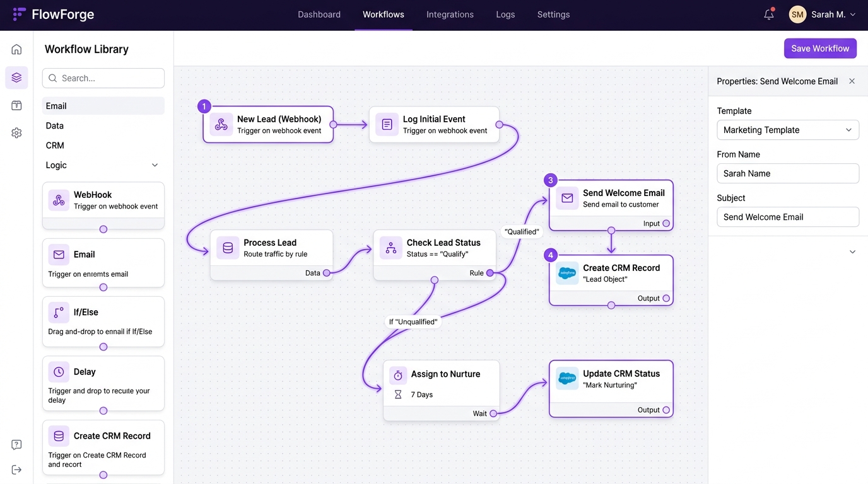Click the "Lead Object" text on Create CRM Record

[605, 279]
